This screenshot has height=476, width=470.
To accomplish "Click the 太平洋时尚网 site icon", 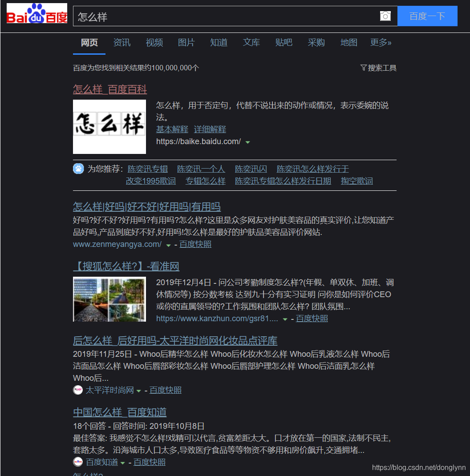I will pyautogui.click(x=78, y=390).
